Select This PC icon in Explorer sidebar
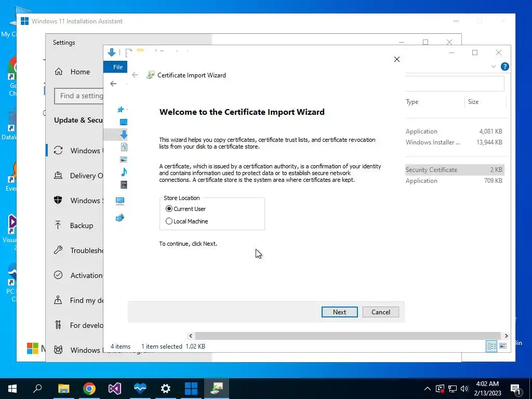Screen dimensions: 532x399 pos(120,201)
